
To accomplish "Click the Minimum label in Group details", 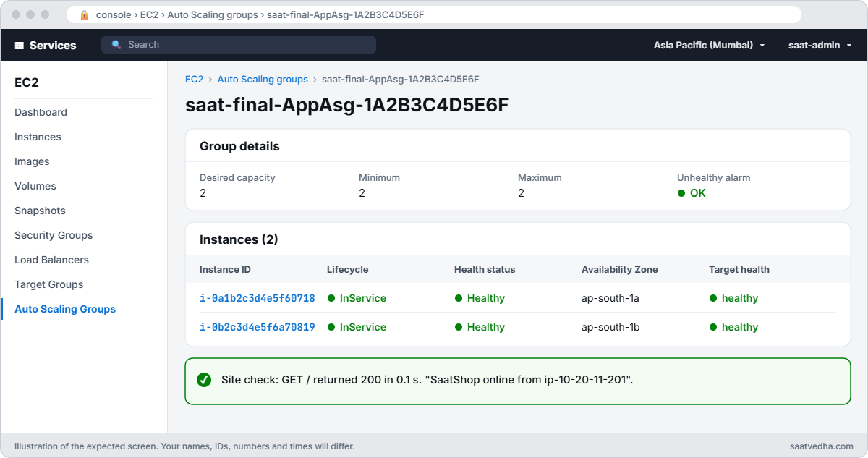I will point(379,177).
